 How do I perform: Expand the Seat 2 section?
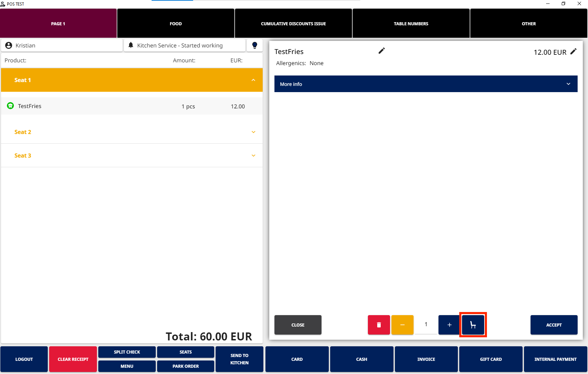click(x=253, y=132)
